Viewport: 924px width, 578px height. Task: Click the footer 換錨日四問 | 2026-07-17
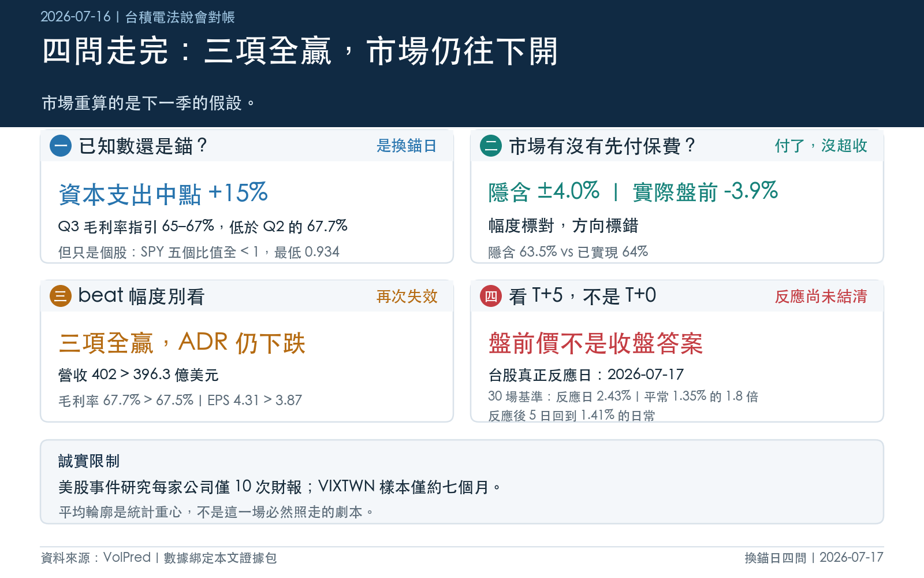[814, 557]
